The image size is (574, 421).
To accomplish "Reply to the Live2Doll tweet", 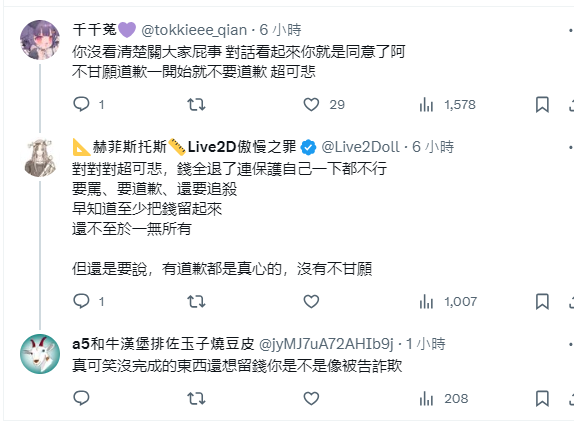I will (81, 301).
